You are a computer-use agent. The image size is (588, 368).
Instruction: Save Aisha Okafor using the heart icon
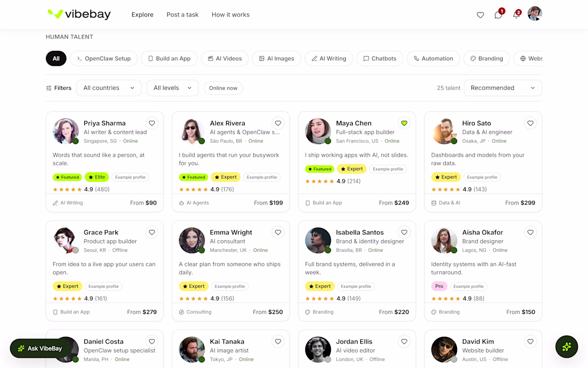pos(530,232)
